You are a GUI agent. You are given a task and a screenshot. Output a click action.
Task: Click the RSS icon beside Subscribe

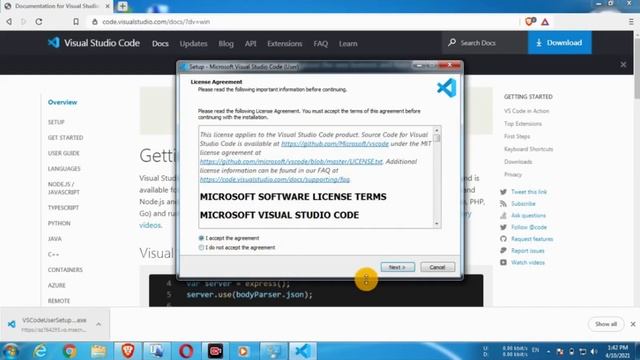(503, 204)
